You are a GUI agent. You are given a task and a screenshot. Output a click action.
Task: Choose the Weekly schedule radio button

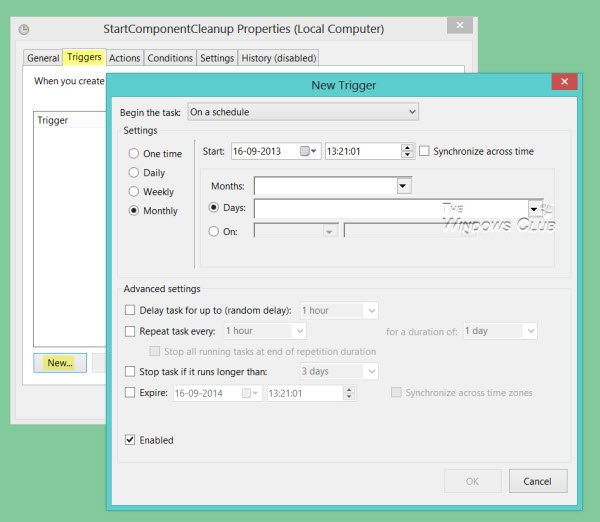(x=134, y=192)
